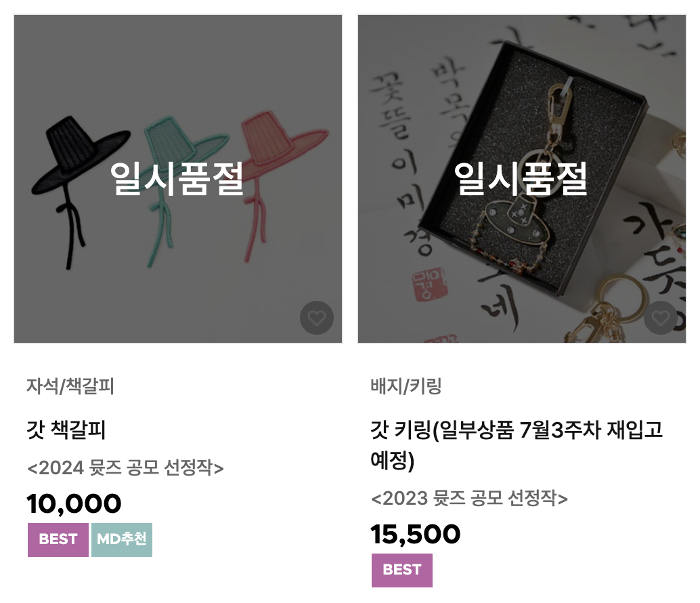Click 일시품절 text on the bookmark image
The height and width of the screenshot is (603, 700).
click(177, 179)
